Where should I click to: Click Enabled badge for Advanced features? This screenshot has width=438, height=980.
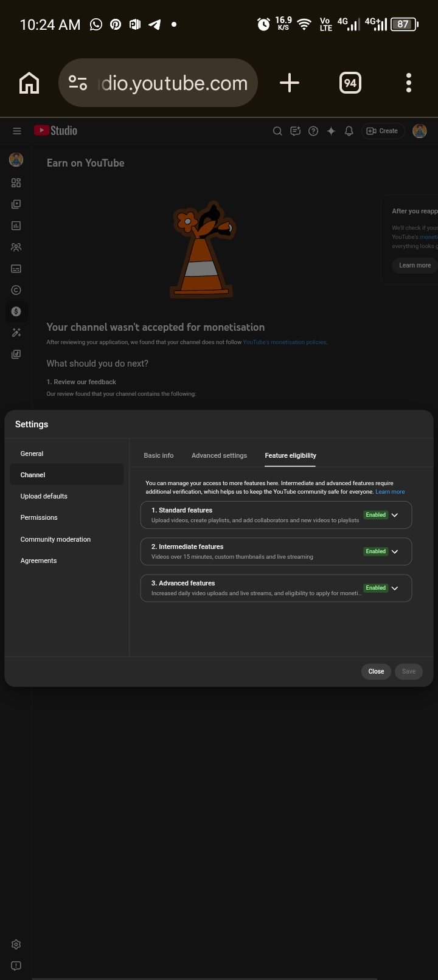click(x=375, y=588)
